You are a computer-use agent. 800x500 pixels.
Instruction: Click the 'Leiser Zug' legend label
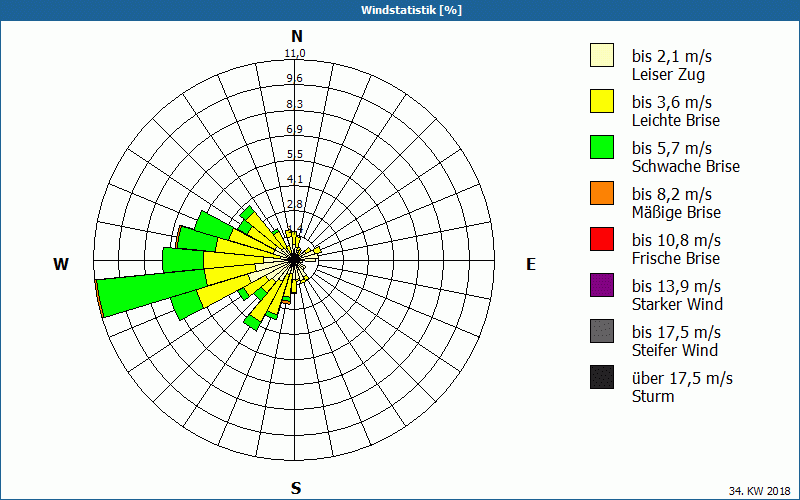point(668,74)
